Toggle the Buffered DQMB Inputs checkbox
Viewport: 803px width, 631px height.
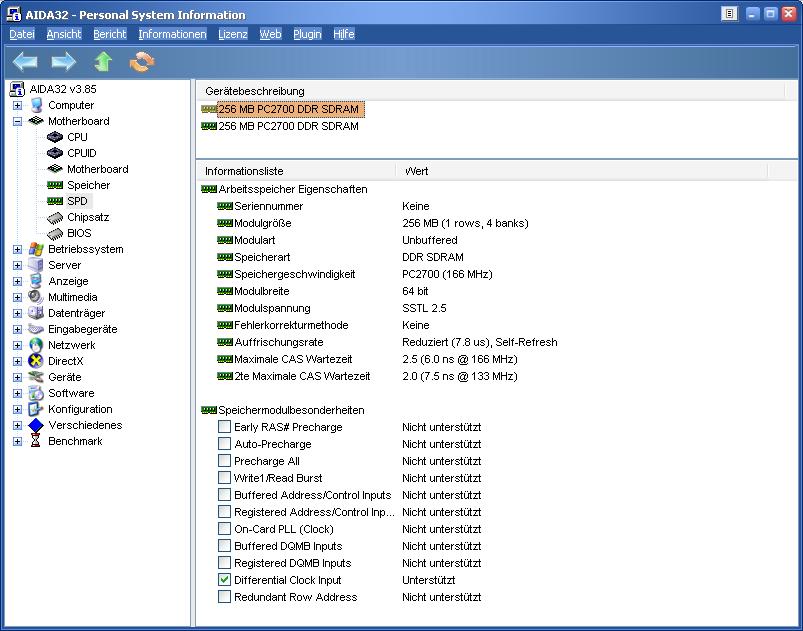(224, 545)
